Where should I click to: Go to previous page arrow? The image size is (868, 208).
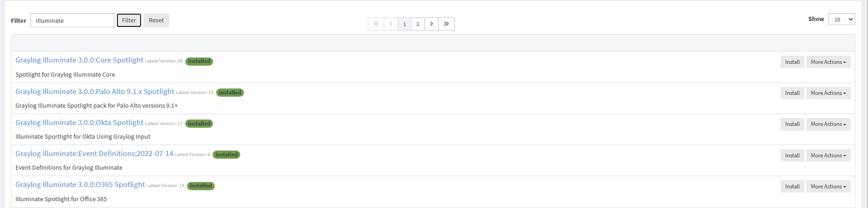391,24
